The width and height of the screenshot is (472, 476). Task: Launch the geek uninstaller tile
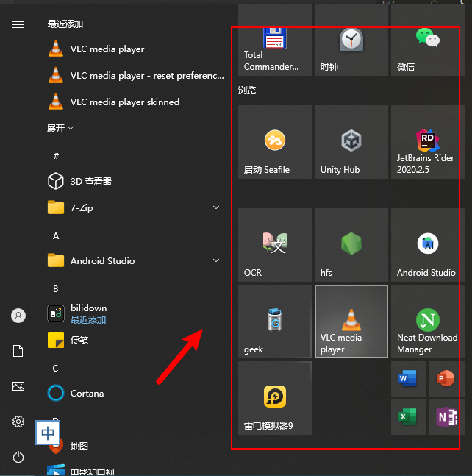(x=275, y=322)
